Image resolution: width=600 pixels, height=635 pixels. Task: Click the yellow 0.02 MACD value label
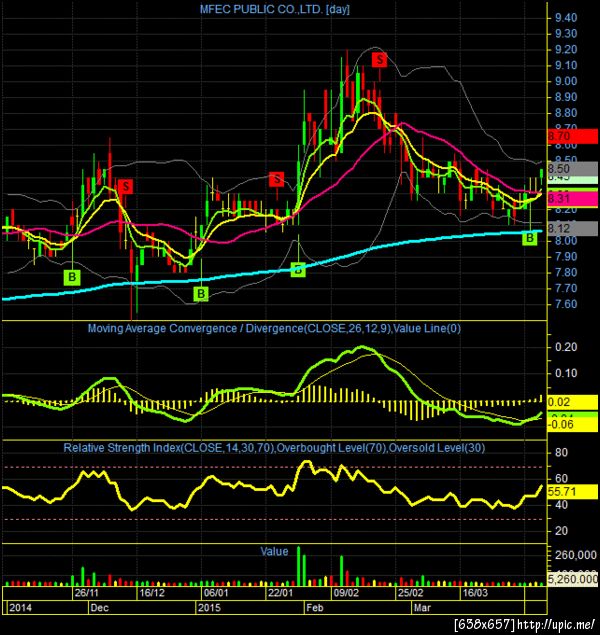[572, 402]
